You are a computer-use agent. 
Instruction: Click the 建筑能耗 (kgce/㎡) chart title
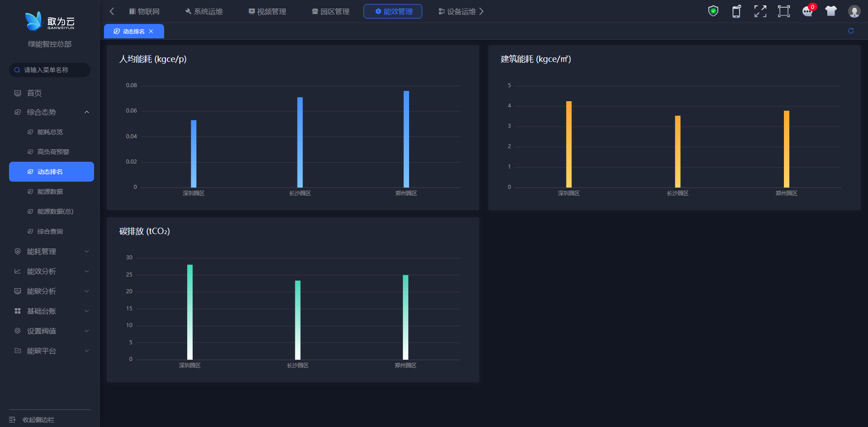point(536,59)
